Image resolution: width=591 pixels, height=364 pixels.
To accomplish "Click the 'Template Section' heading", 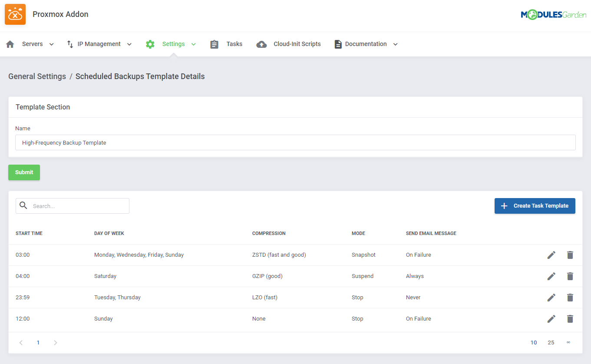I will pos(43,107).
